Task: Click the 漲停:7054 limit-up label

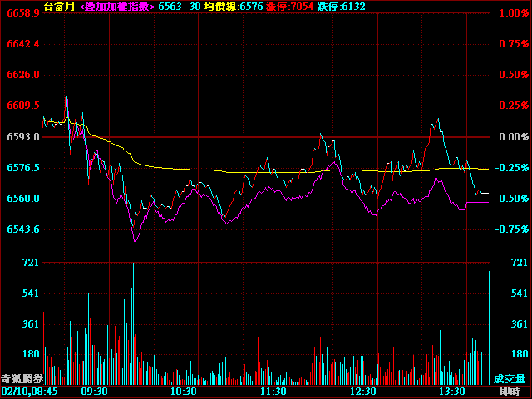Action: pos(289,6)
